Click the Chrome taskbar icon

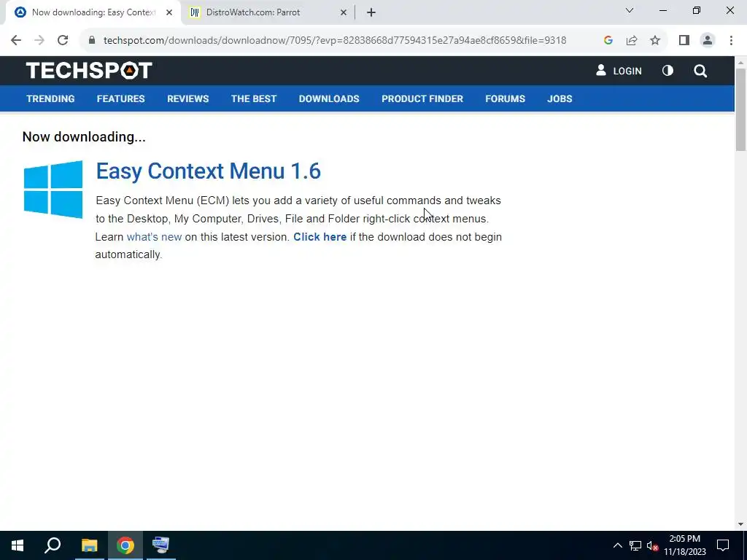click(x=125, y=545)
